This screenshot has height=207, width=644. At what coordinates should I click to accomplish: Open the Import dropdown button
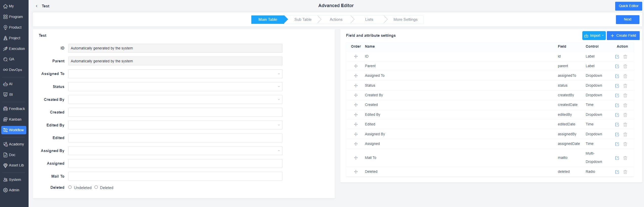[593, 36]
